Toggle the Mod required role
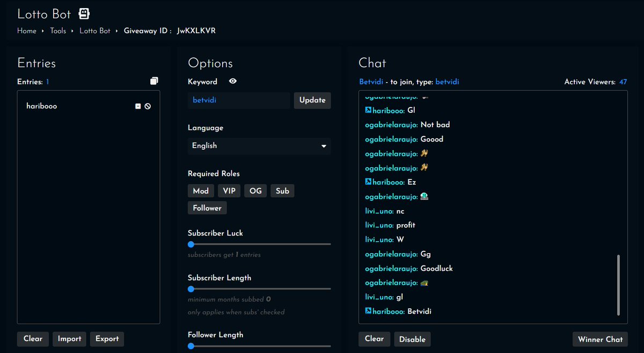Screen dimensions: 644x353 tap(201, 191)
